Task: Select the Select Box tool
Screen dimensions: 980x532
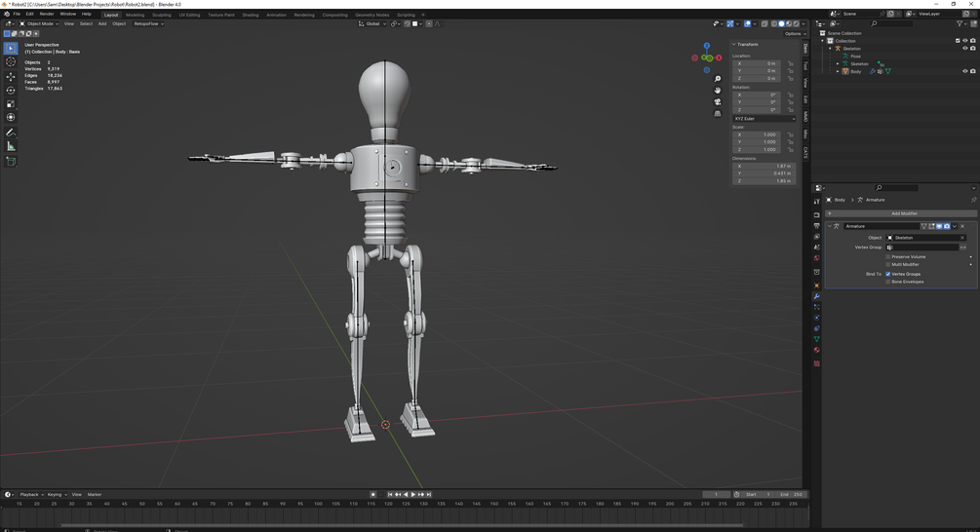Action: click(11, 48)
